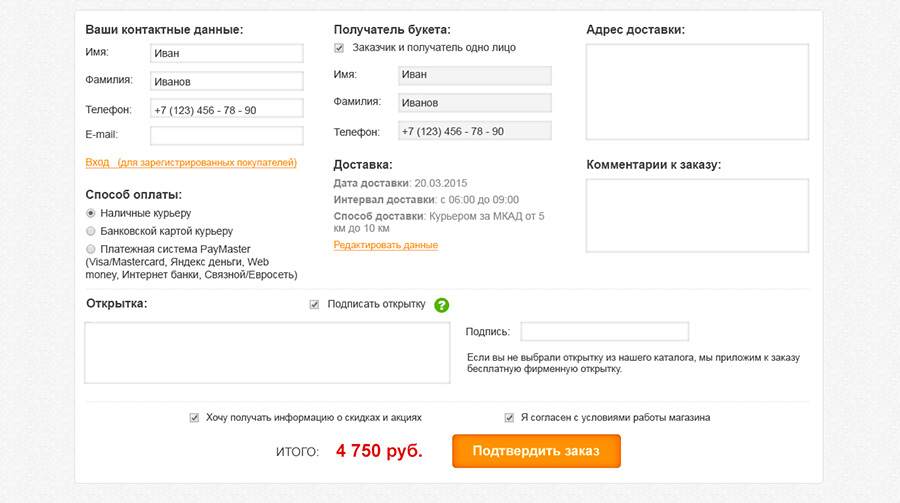Click the 'Подпись' signature input field
The width and height of the screenshot is (900, 503).
point(604,332)
